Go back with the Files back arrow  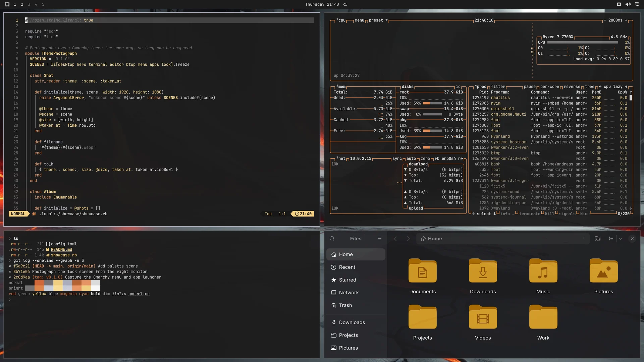pyautogui.click(x=395, y=239)
